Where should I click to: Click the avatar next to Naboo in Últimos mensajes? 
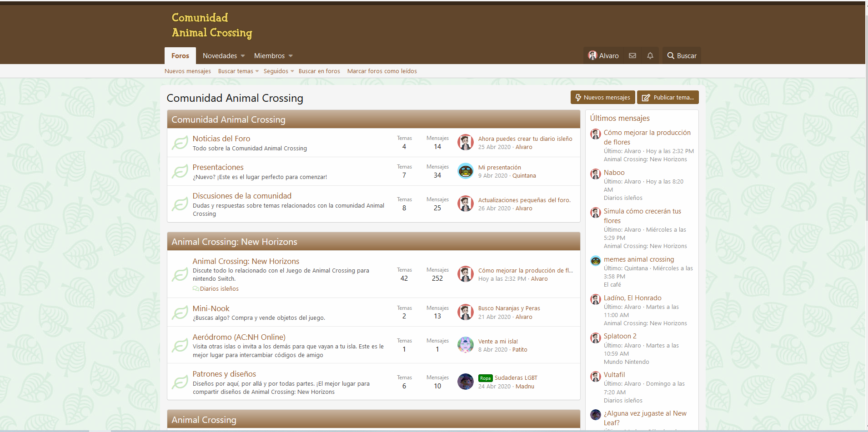tap(596, 174)
